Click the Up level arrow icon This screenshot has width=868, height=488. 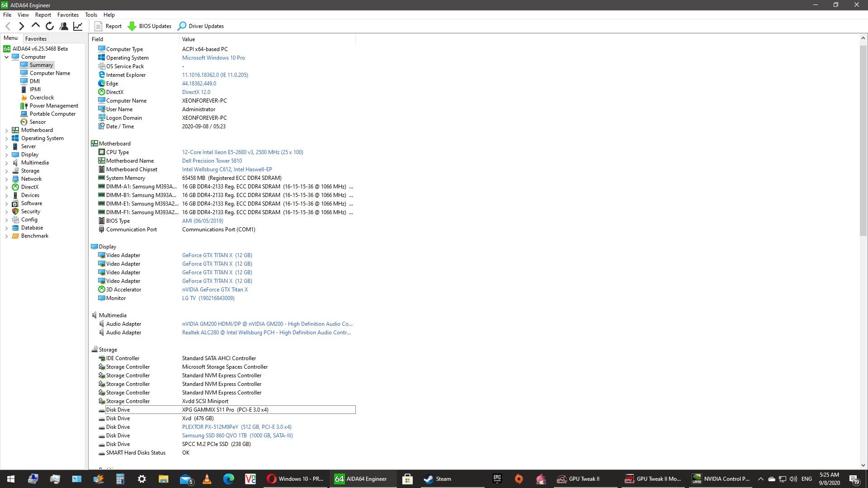pyautogui.click(x=35, y=26)
